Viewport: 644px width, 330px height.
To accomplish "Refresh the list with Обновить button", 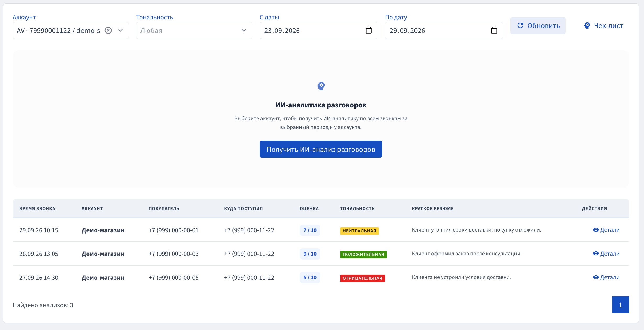I will [538, 25].
